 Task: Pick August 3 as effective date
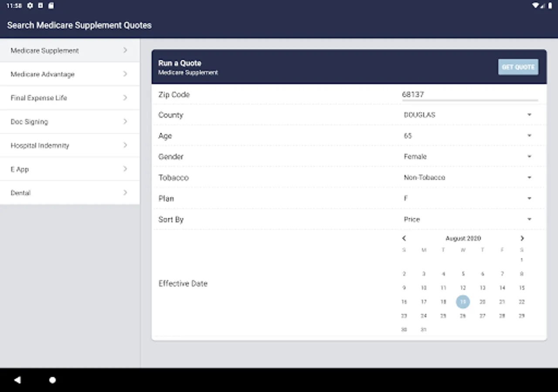click(424, 274)
